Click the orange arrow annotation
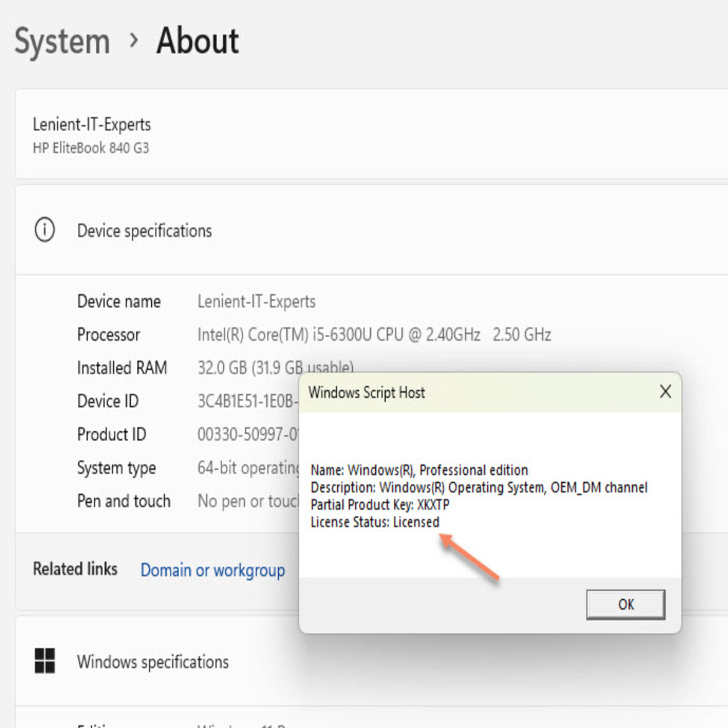The width and height of the screenshot is (728, 728). point(470,558)
